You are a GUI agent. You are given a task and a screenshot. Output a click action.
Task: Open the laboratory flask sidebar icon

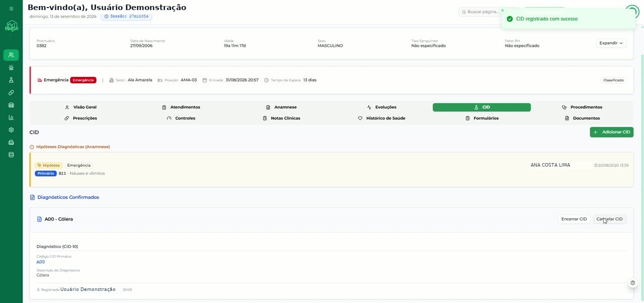pyautogui.click(x=11, y=80)
